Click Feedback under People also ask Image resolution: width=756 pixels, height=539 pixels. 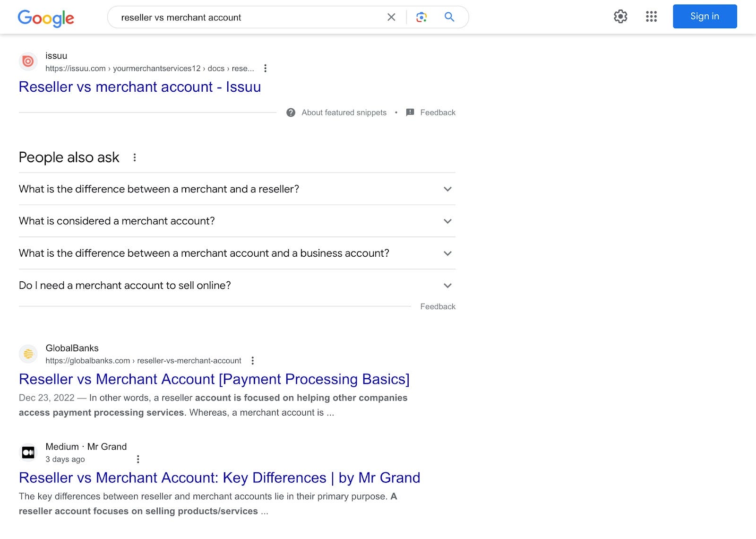(x=438, y=306)
